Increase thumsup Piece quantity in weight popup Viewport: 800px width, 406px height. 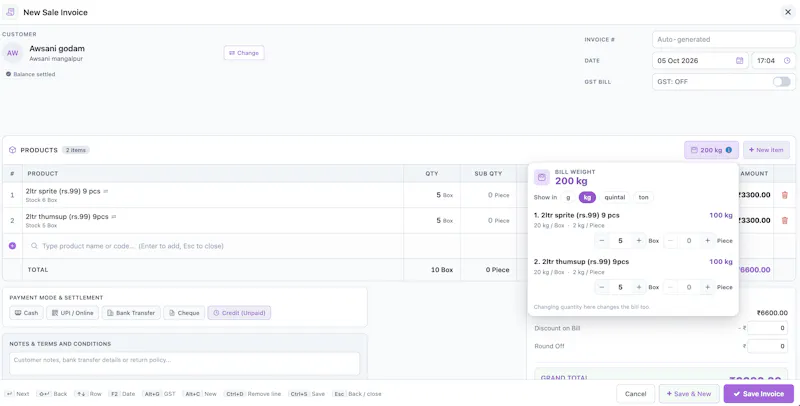click(707, 287)
